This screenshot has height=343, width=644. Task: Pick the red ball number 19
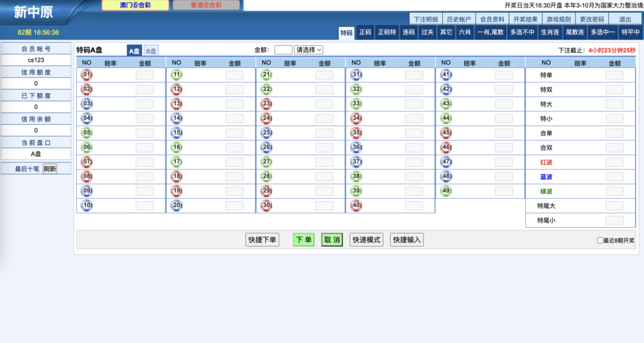(177, 191)
